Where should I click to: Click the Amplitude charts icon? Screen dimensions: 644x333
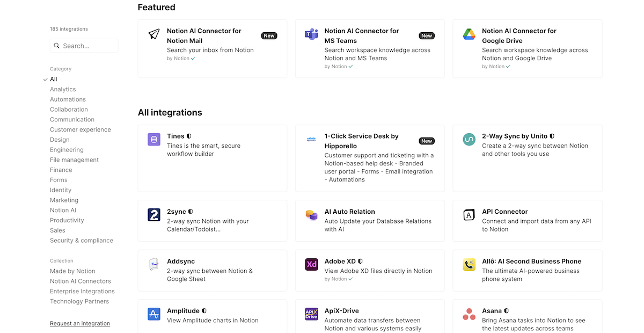[153, 314]
